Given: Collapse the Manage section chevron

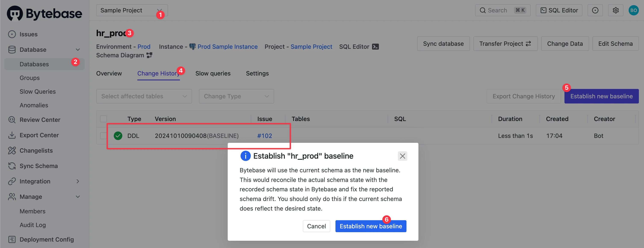Looking at the screenshot, I should click(78, 197).
